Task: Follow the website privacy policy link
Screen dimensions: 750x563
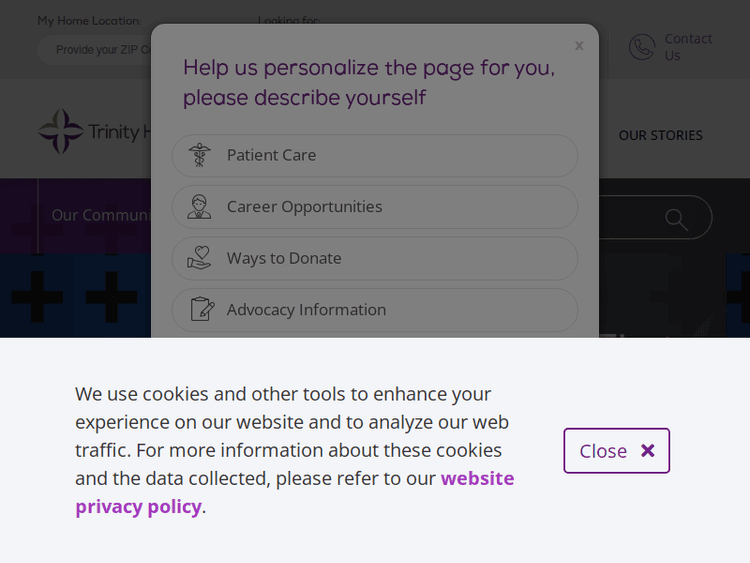Action: (x=476, y=478)
